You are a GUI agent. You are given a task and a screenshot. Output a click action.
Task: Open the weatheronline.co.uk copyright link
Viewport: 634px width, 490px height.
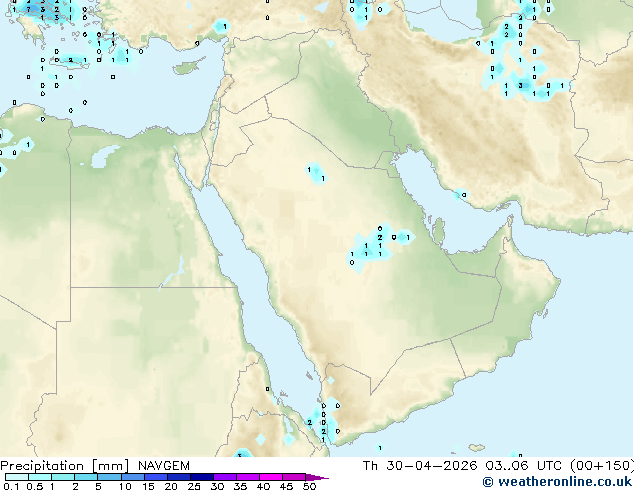tap(557, 482)
